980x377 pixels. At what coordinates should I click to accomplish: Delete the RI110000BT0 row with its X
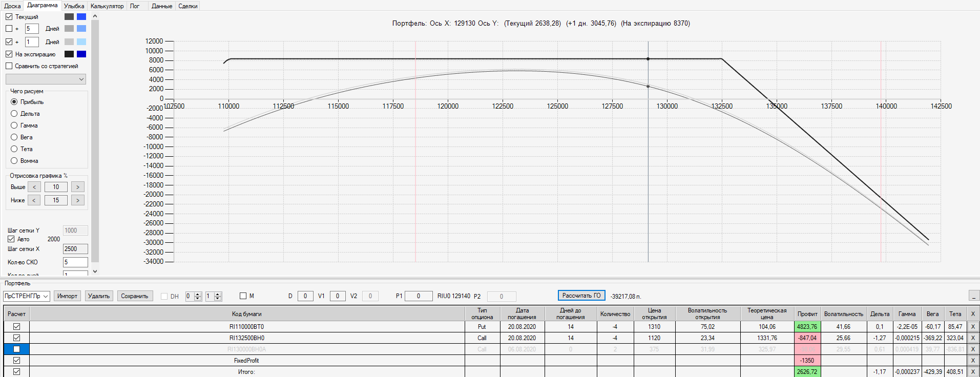pos(973,327)
